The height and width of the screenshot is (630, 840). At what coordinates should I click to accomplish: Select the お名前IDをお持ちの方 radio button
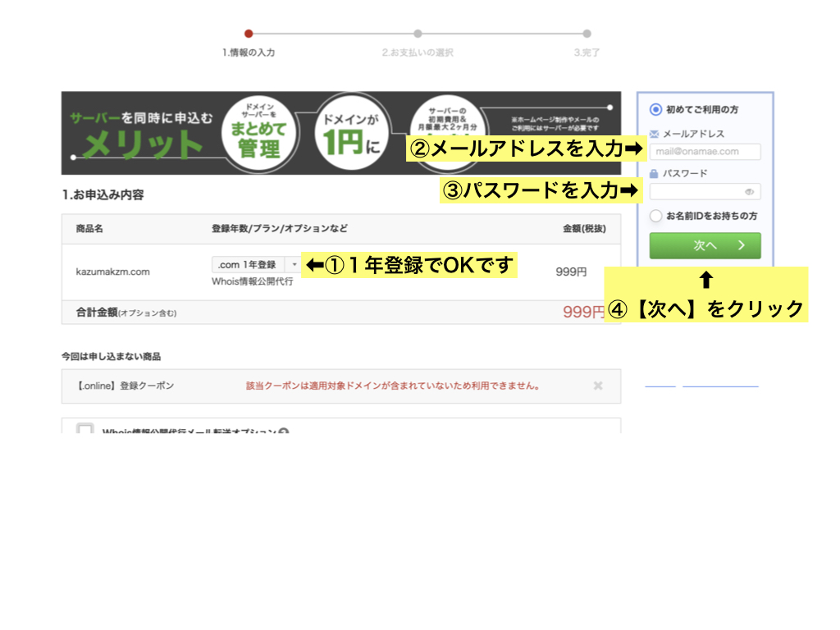pos(655,216)
